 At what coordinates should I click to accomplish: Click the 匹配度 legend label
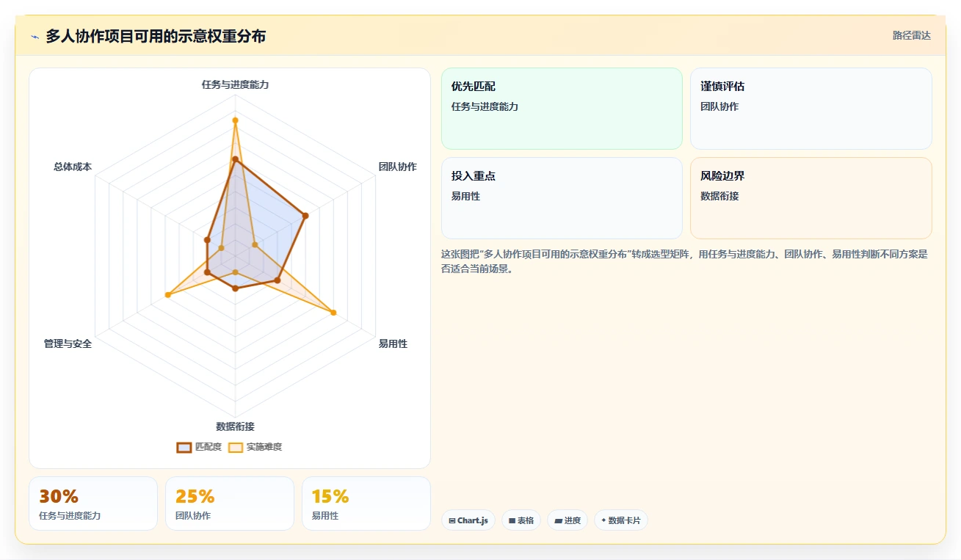pos(208,447)
